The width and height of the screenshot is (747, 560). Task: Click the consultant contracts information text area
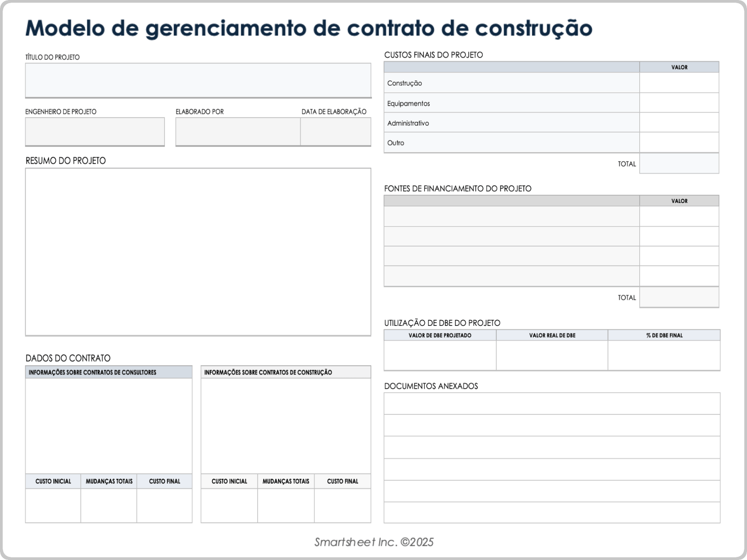[109, 426]
